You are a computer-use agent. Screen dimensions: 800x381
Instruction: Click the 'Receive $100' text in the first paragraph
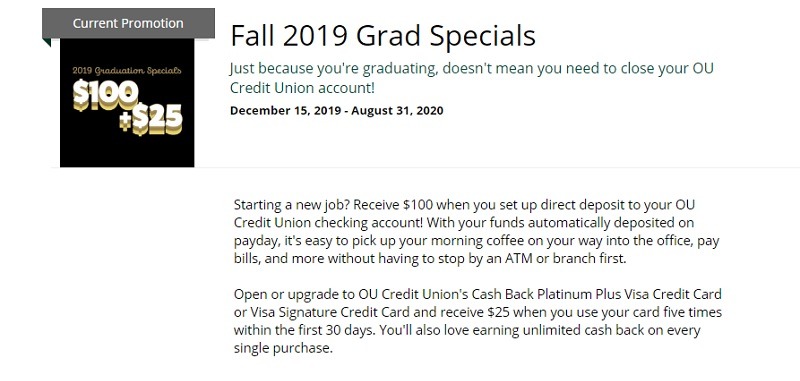pos(393,205)
